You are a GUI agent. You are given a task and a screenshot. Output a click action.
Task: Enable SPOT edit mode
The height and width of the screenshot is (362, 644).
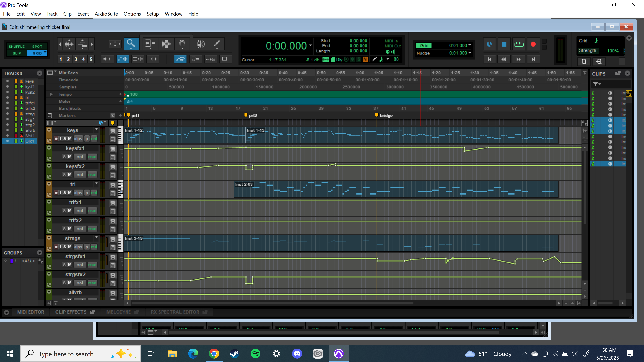coord(37,46)
